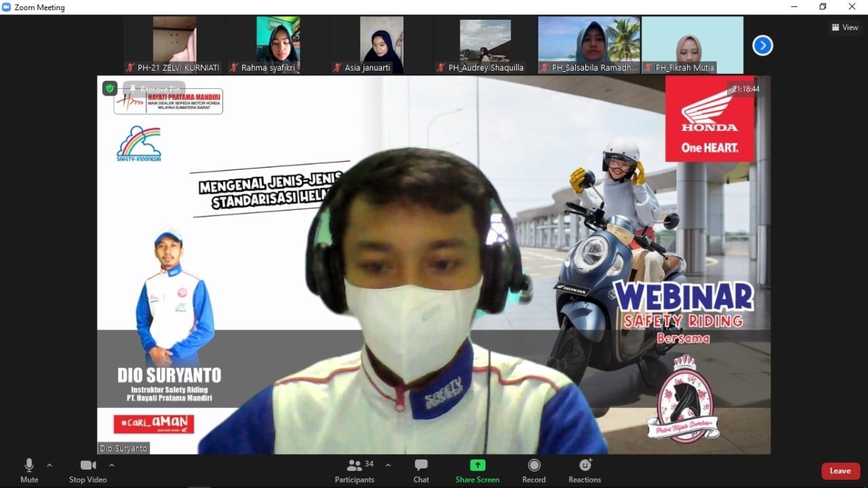Click the Remove Pin button

155,89
